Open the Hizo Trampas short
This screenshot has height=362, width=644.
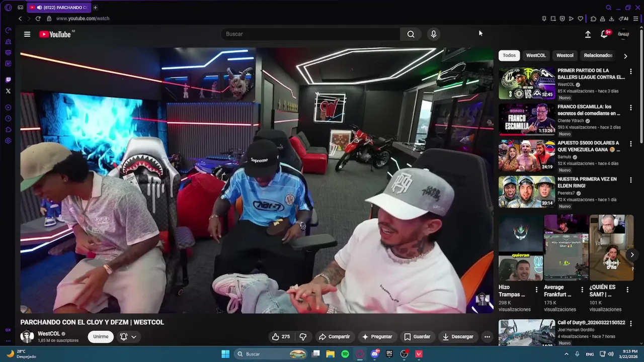tap(521, 248)
